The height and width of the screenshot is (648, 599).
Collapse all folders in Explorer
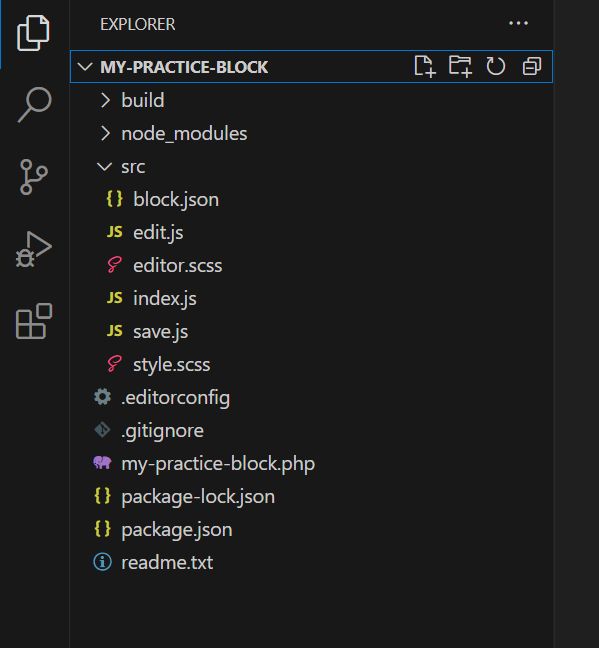point(532,66)
